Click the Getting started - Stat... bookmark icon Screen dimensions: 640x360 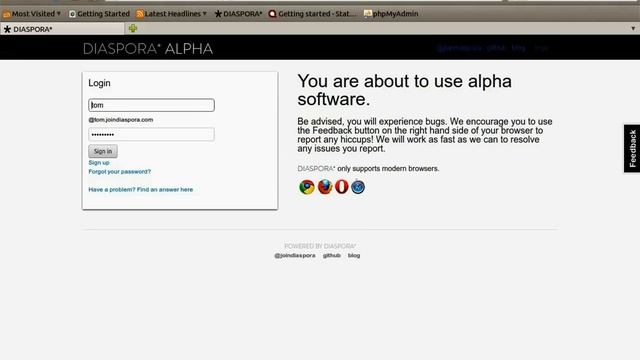pyautogui.click(x=272, y=14)
